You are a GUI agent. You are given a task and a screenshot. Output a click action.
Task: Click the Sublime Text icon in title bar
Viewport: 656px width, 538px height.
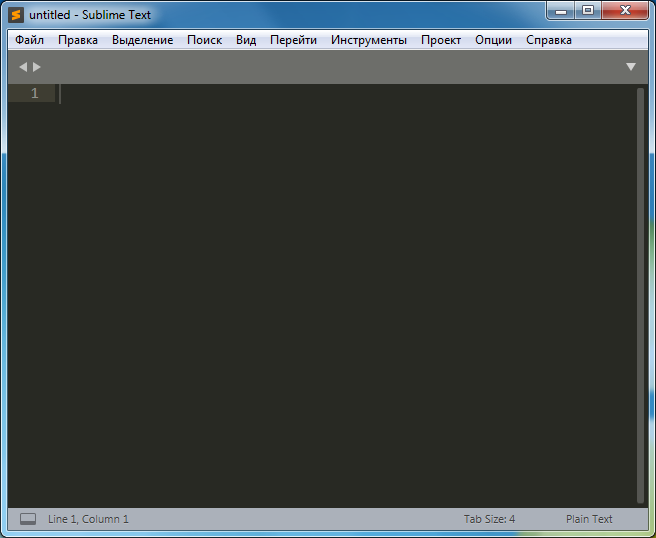(16, 15)
